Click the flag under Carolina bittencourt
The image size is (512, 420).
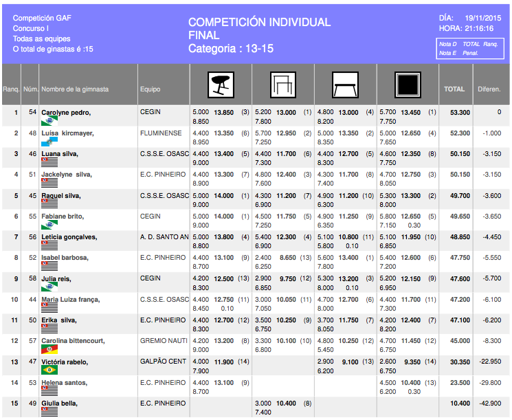tap(49, 349)
